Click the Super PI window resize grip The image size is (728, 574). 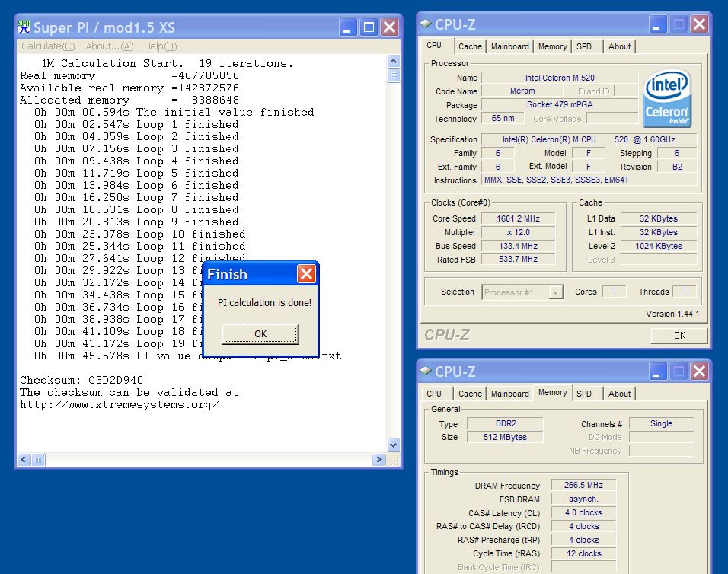(x=394, y=460)
